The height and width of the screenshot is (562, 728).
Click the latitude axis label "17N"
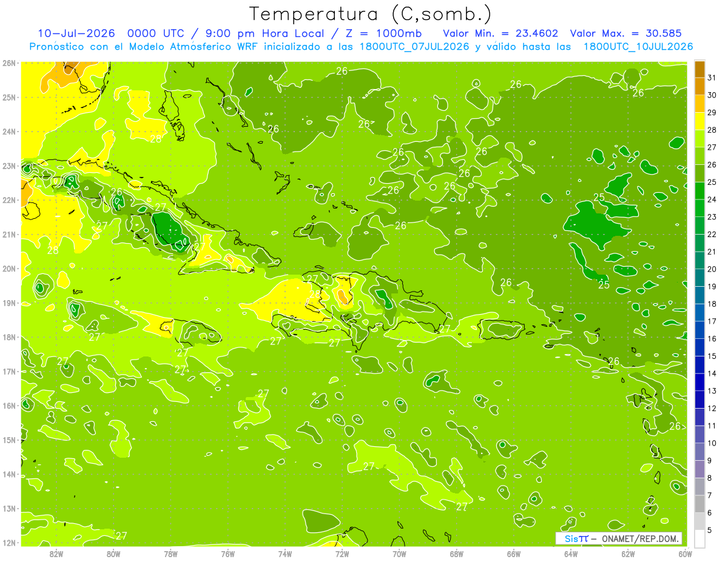click(9, 372)
